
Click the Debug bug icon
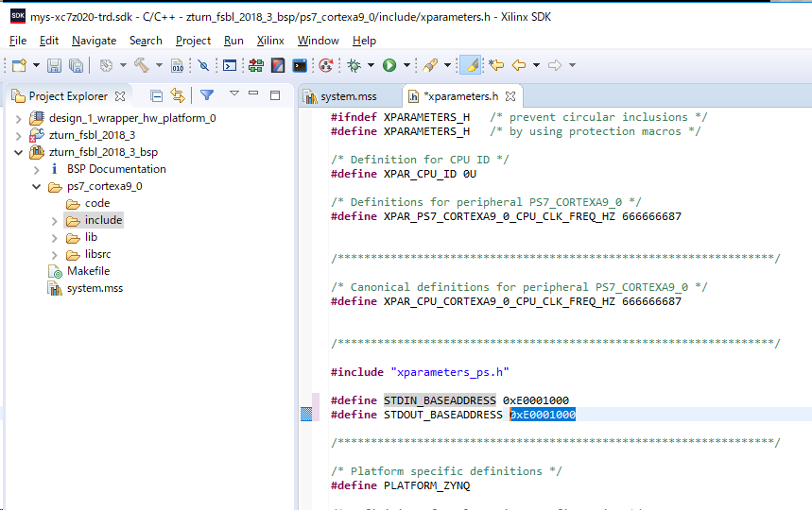click(x=354, y=65)
